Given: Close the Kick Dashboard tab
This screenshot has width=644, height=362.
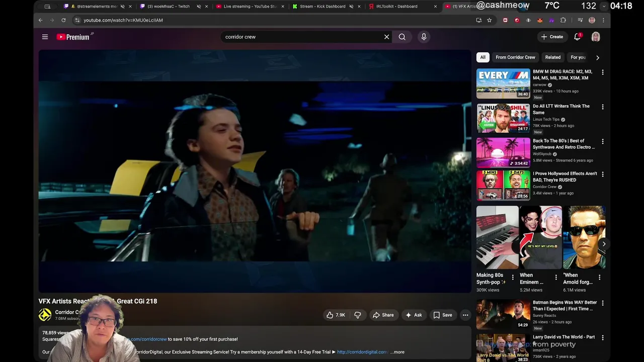Looking at the screenshot, I should 359,7.
